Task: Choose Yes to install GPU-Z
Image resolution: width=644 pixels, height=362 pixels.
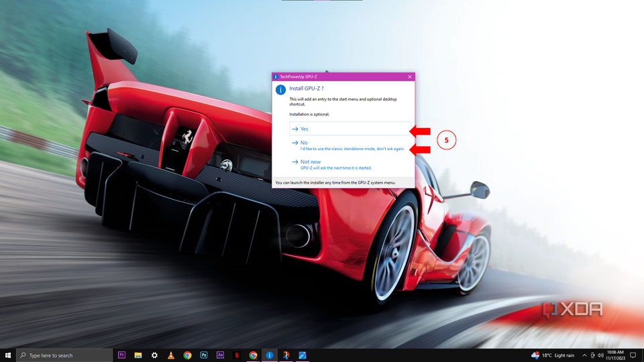Action: (x=350, y=129)
